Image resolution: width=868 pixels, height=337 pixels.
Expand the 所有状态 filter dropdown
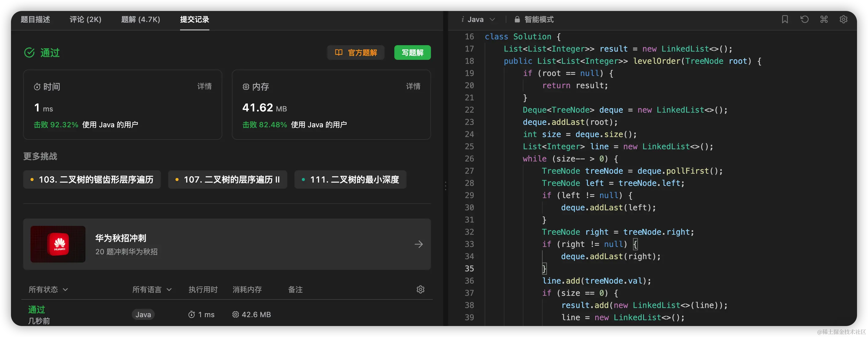[48, 289]
